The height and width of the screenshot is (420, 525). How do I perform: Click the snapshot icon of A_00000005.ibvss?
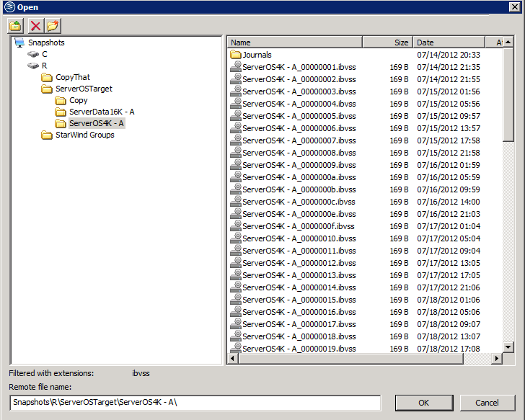pyautogui.click(x=236, y=116)
